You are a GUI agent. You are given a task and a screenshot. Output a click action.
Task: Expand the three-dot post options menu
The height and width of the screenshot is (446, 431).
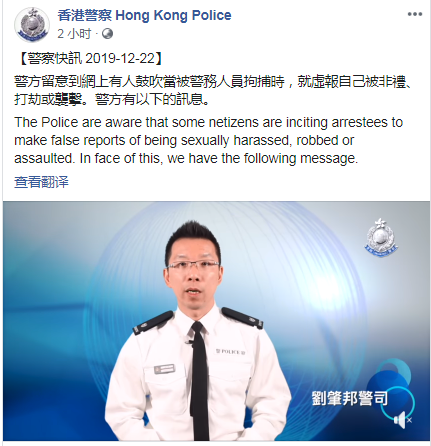(x=415, y=14)
